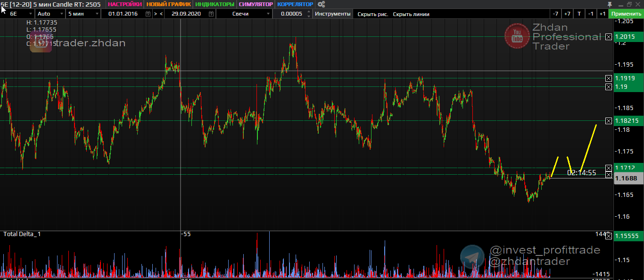
Task: Open the НАСТРОЙКИ menu
Action: 124,4
